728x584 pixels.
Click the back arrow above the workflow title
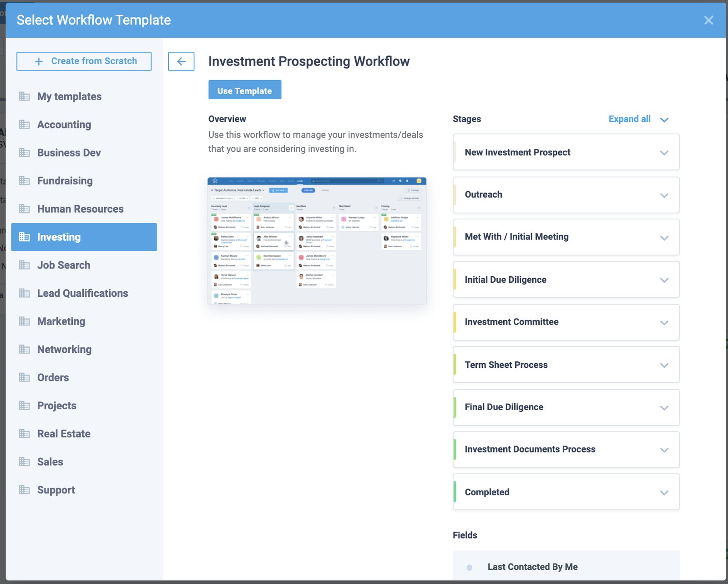tap(181, 61)
